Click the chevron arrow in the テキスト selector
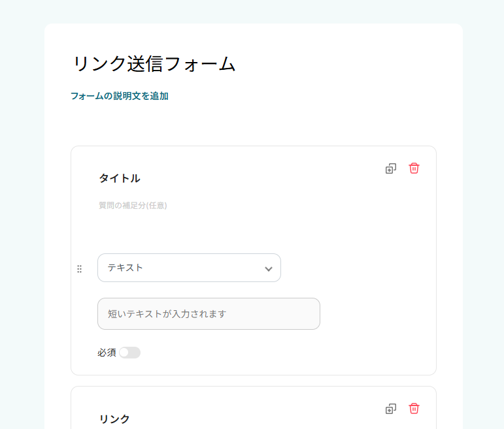Screen dimensions: 504x429 coord(268,268)
